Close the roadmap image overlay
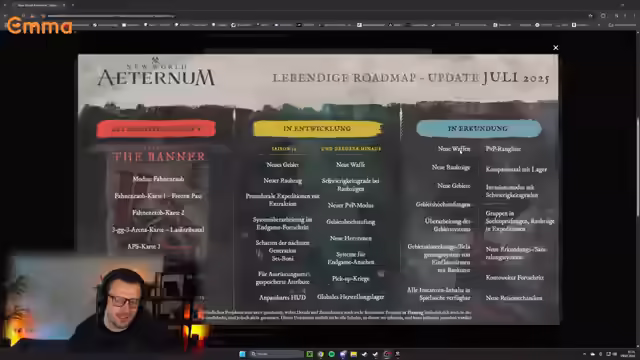The image size is (640, 360). 556,48
